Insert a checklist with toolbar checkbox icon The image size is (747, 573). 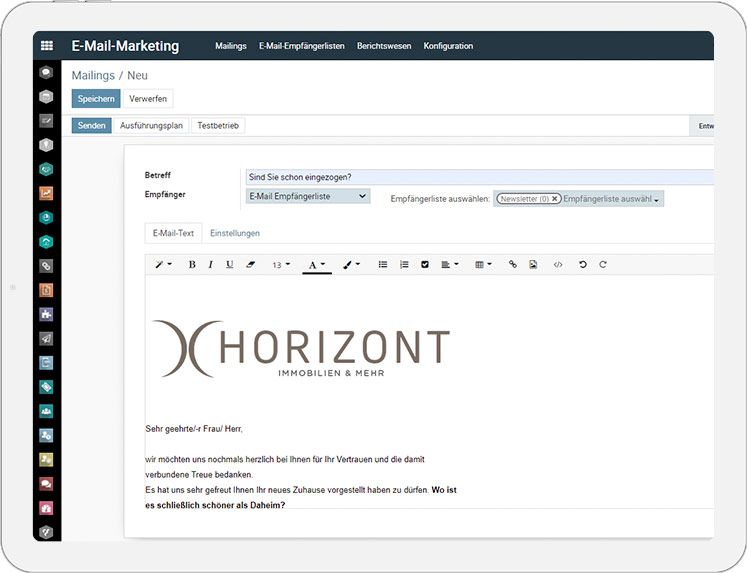click(425, 265)
